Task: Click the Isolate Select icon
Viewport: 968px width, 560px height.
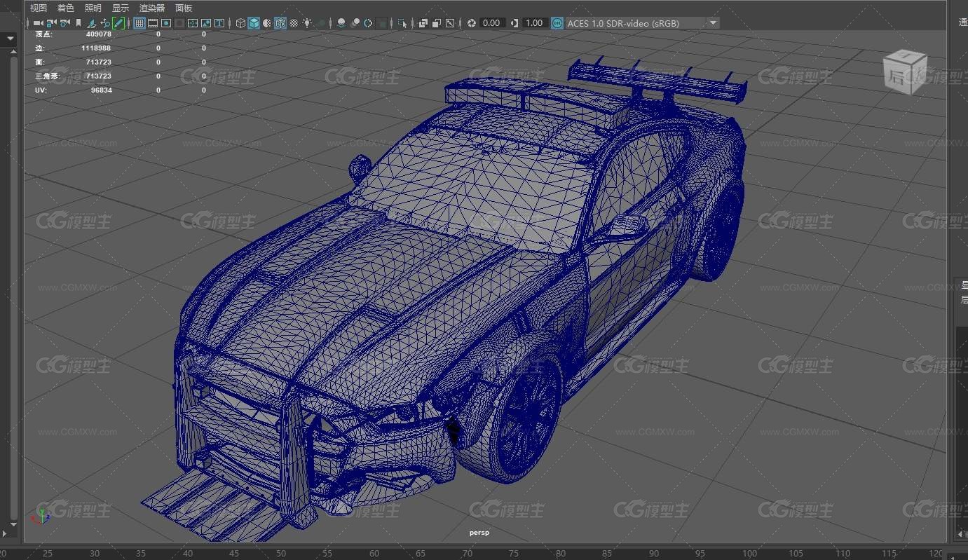Action: 402,23
